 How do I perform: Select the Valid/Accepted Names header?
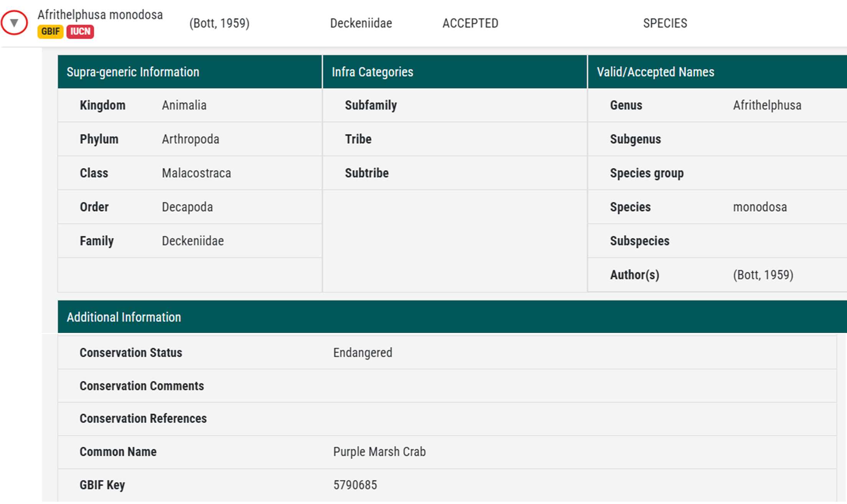point(655,72)
